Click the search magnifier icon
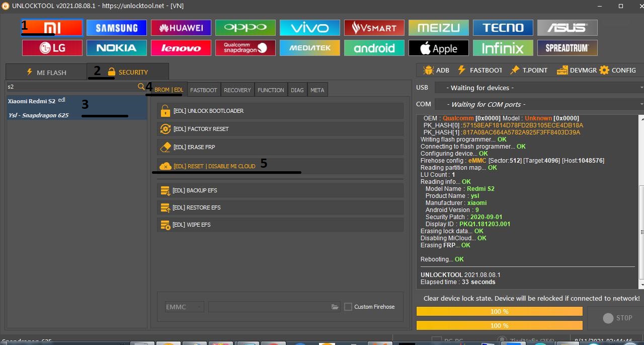Image resolution: width=644 pixels, height=345 pixels. point(141,87)
